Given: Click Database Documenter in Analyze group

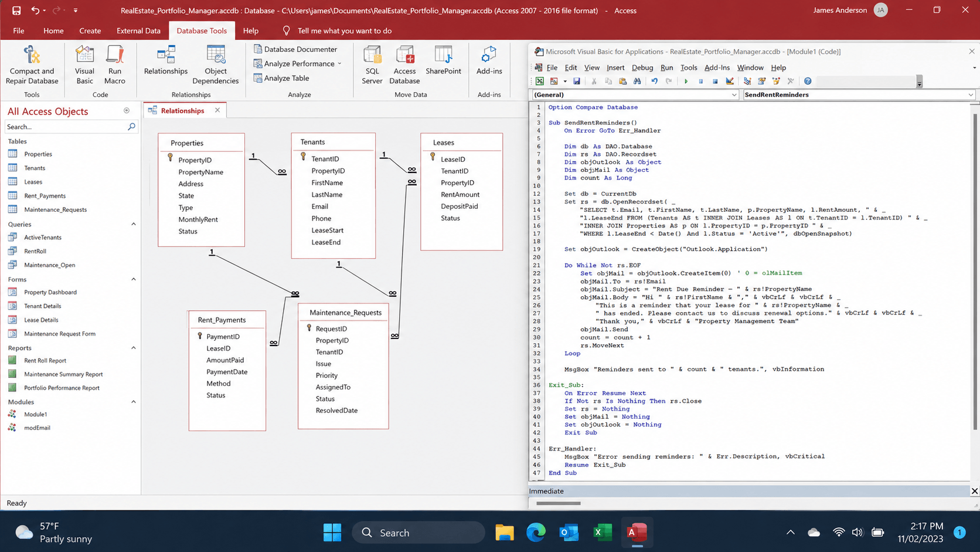Looking at the screenshot, I should click(296, 49).
